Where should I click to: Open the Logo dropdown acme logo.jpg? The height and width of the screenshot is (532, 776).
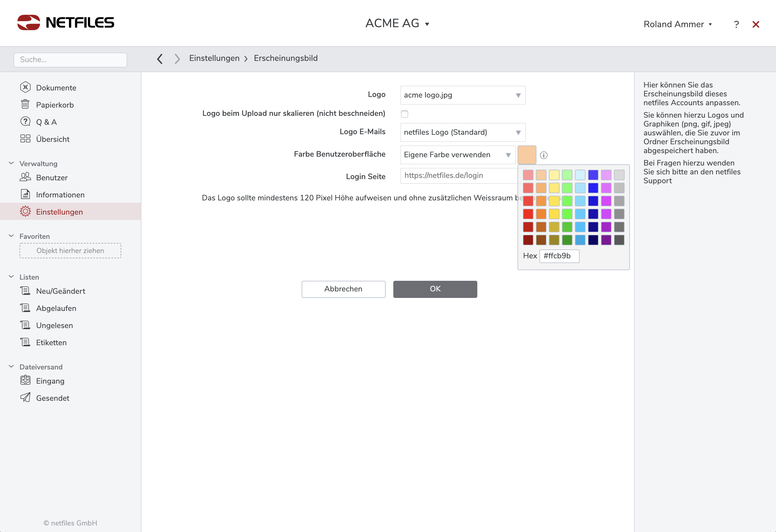[463, 95]
